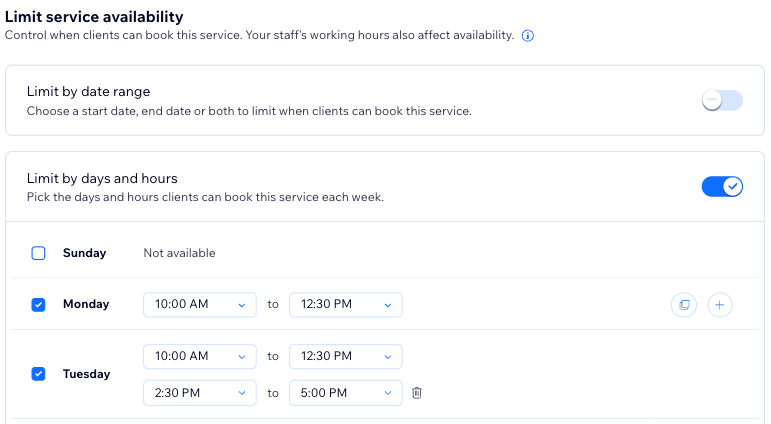771x424 pixels.
Task: Click the Limit by date range heading
Action: click(89, 91)
